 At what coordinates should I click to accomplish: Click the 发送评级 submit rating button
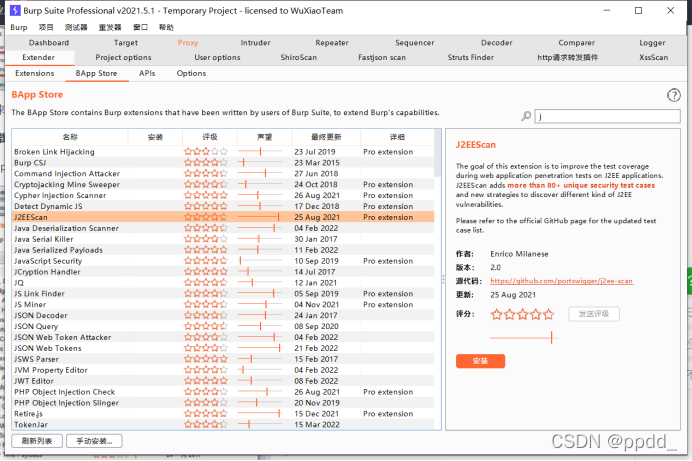point(594,314)
